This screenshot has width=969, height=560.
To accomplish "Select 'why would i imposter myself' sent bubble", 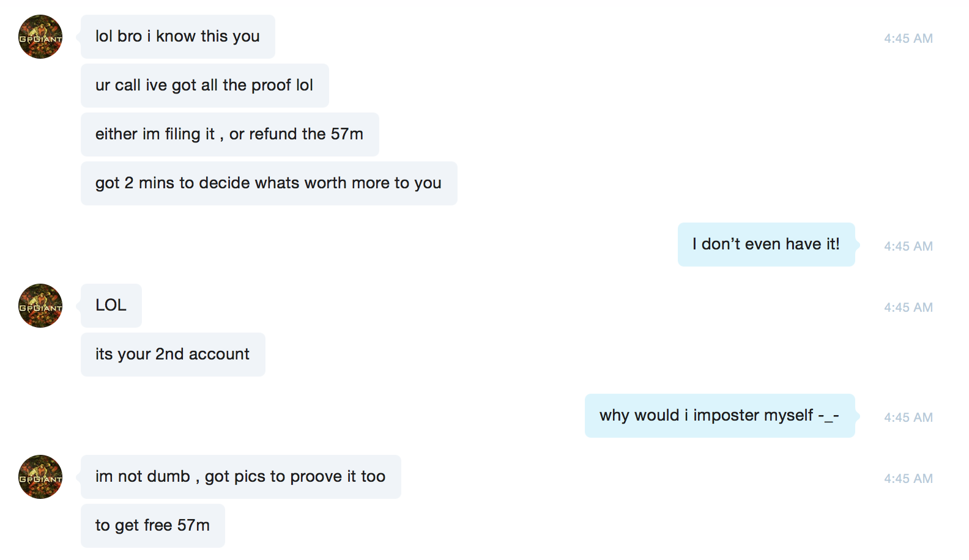I will [x=720, y=416].
